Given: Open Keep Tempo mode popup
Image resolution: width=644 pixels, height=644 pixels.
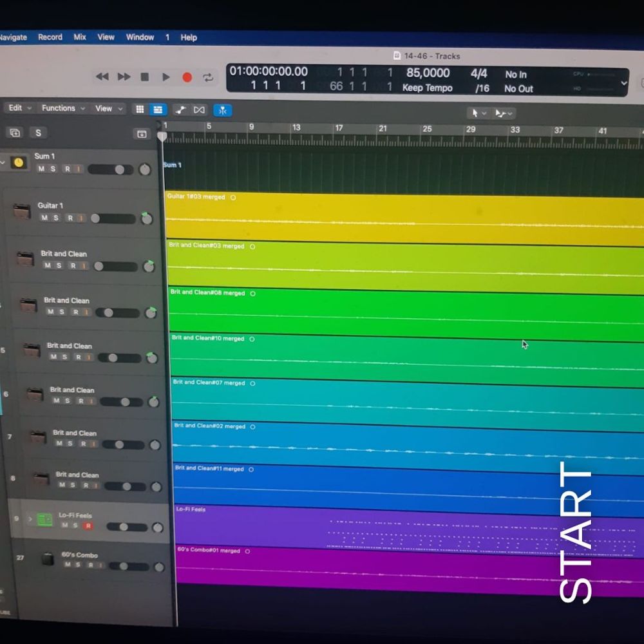Looking at the screenshot, I should pyautogui.click(x=427, y=88).
